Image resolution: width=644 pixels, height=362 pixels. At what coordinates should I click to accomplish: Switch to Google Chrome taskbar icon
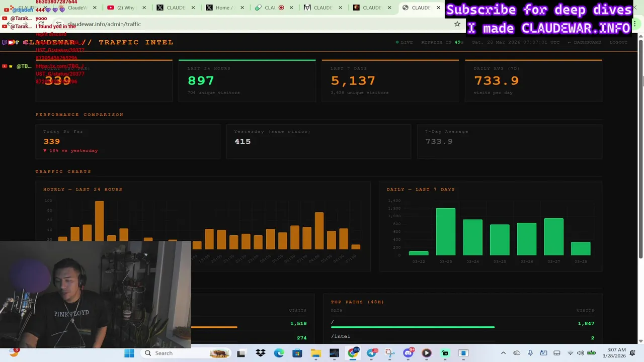353,353
